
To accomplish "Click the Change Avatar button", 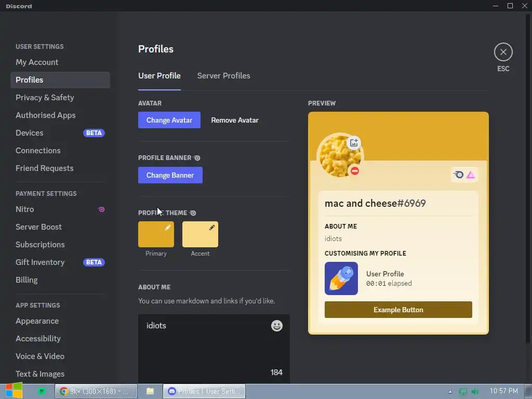I will (169, 120).
